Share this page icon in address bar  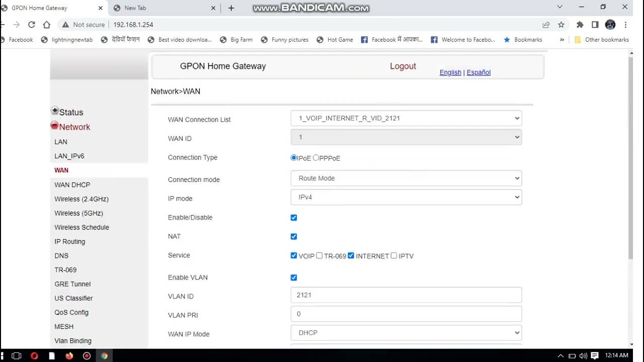[546, 25]
